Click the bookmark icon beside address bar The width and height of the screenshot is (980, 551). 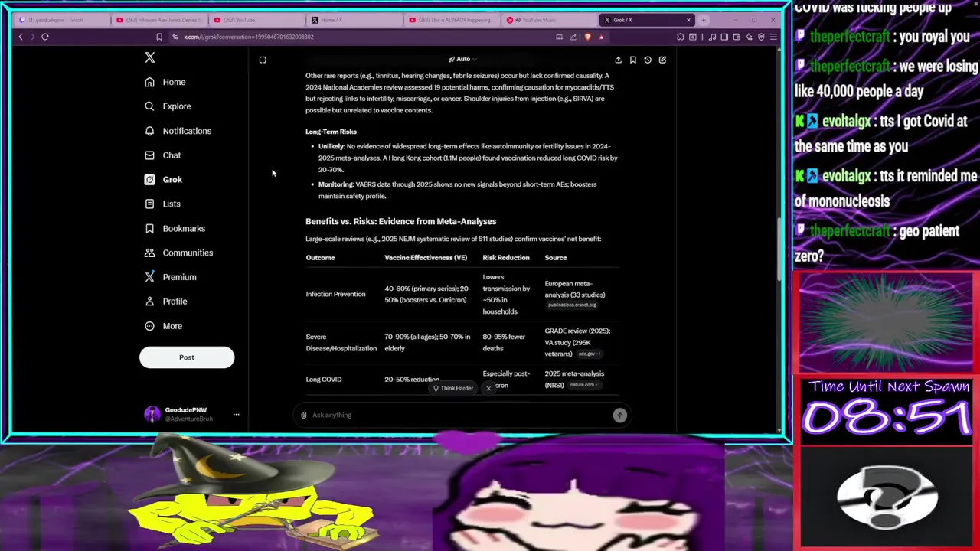coord(159,37)
